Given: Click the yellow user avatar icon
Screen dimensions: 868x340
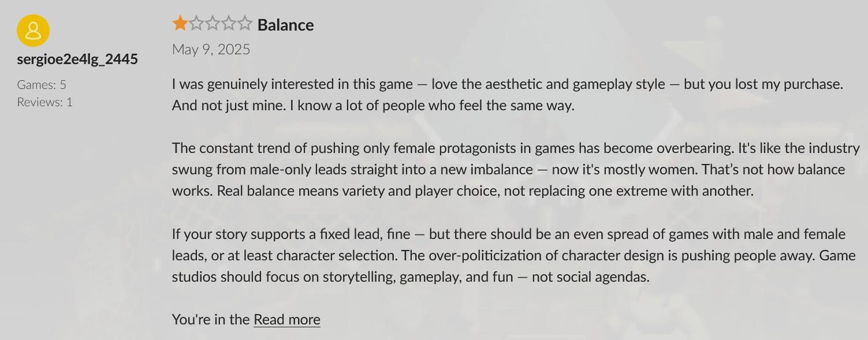Looking at the screenshot, I should pos(33,31).
